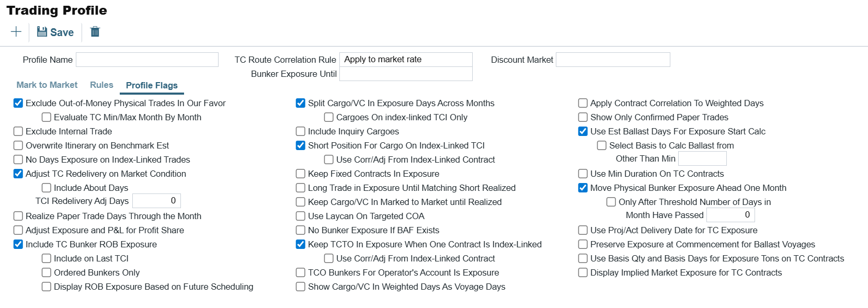
Task: Enable No Bunker Exposure If BAF Exists
Action: (x=301, y=230)
